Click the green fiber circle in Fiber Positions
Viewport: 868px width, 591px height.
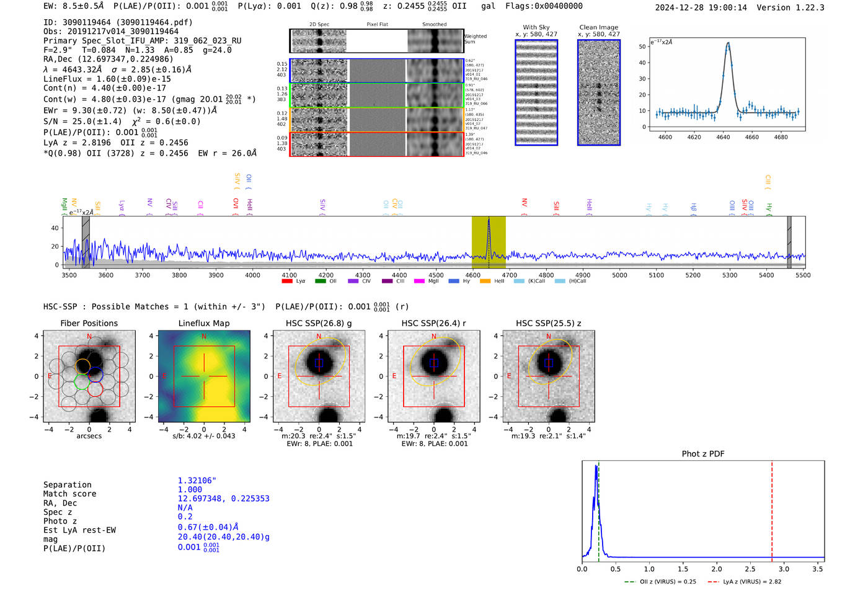tap(82, 382)
